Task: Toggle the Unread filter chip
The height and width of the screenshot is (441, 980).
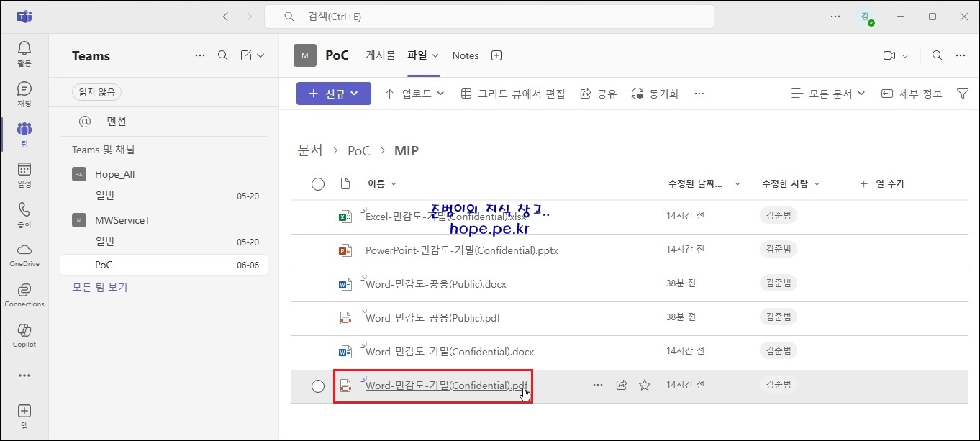Action: coord(97,92)
